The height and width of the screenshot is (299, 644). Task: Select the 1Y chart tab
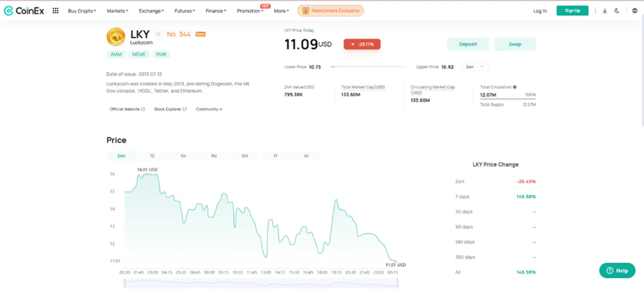coord(276,156)
